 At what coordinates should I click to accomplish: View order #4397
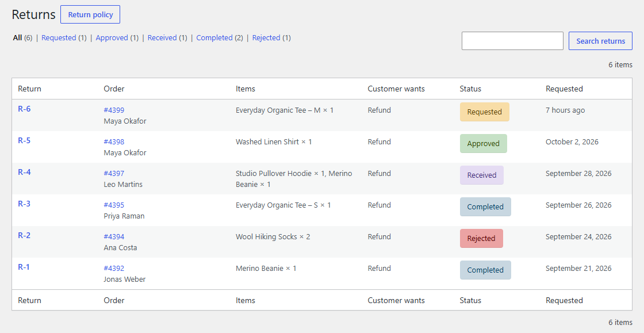pyautogui.click(x=114, y=173)
